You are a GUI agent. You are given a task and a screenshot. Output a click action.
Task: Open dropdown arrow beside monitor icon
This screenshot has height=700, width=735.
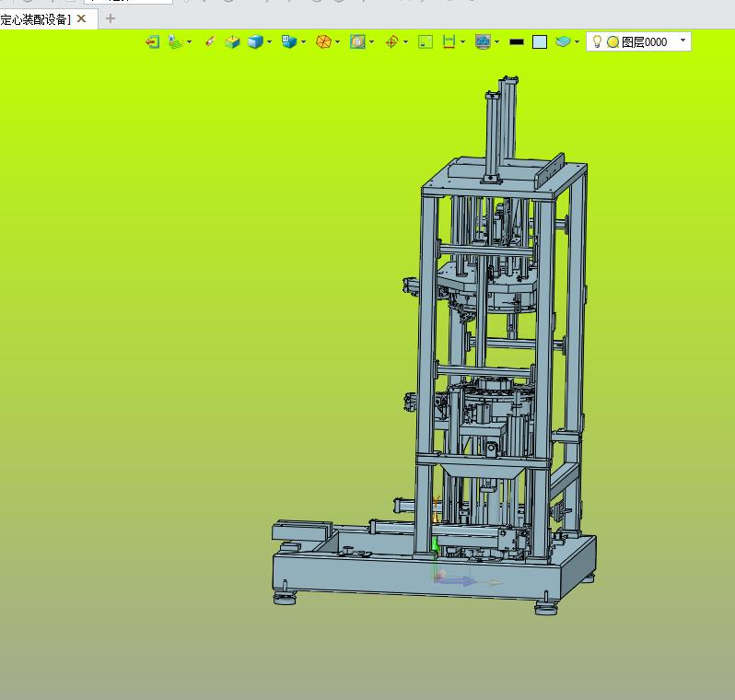click(x=496, y=41)
